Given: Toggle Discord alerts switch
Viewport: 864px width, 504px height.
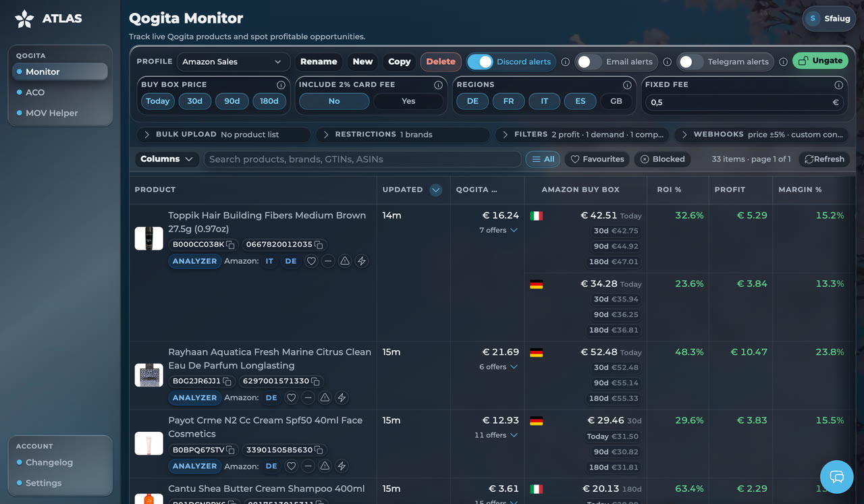Looking at the screenshot, I should [x=480, y=61].
